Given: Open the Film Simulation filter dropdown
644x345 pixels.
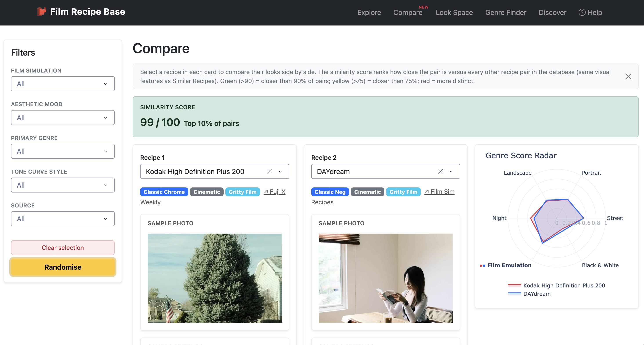Looking at the screenshot, I should pos(63,84).
